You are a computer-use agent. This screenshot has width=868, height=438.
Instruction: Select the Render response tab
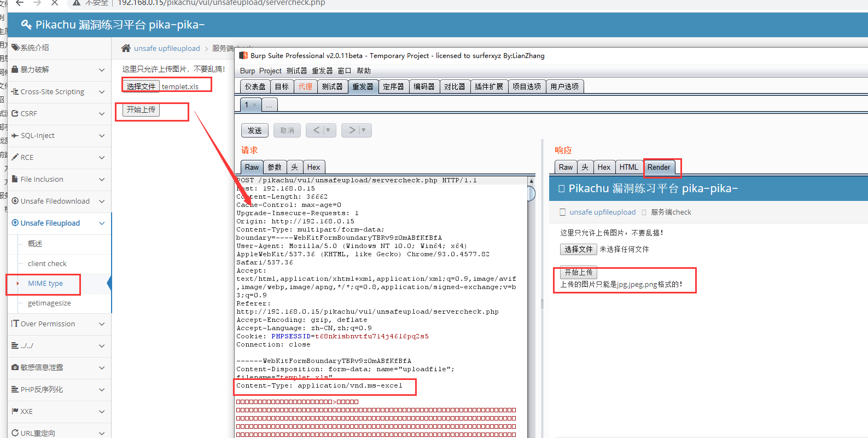point(659,168)
